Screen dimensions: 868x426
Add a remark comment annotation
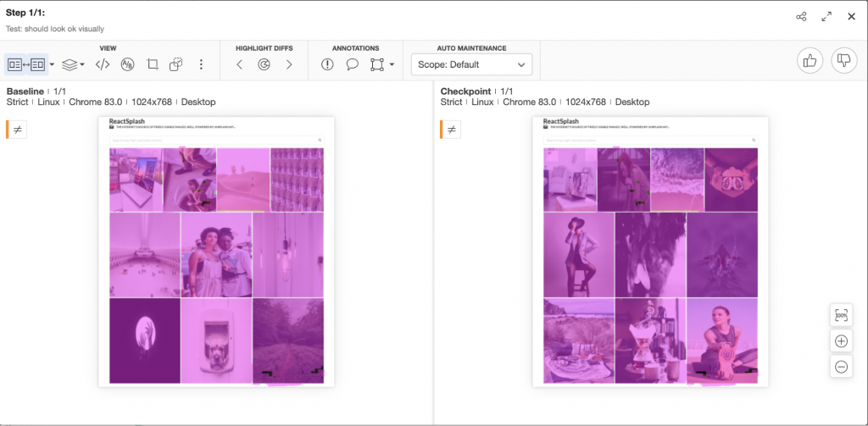(353, 64)
